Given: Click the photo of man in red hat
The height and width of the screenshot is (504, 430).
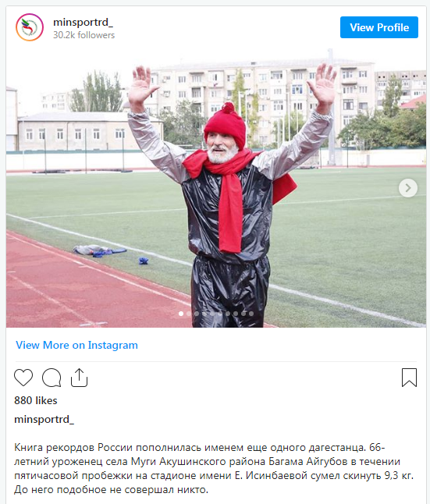Looking at the screenshot, I should point(216,188).
